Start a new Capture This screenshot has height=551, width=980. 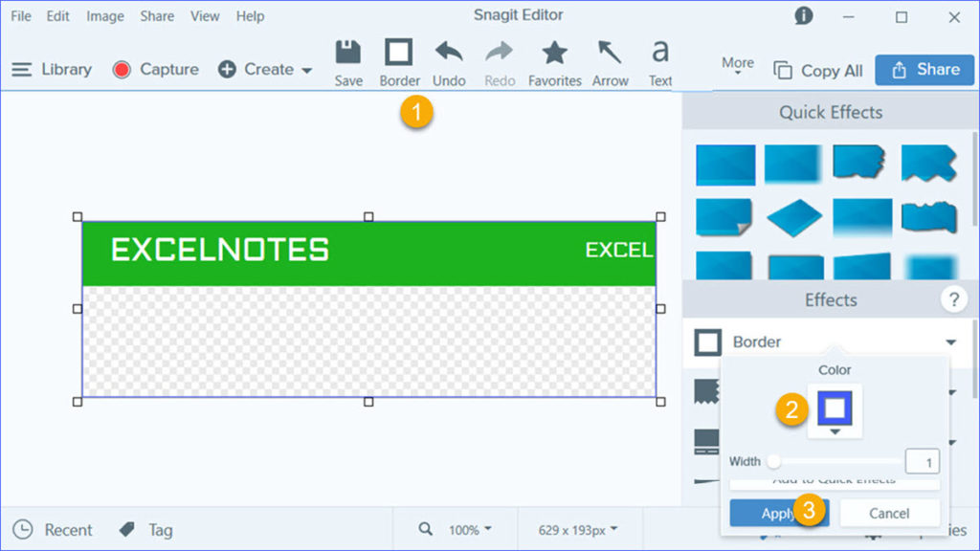pos(156,69)
